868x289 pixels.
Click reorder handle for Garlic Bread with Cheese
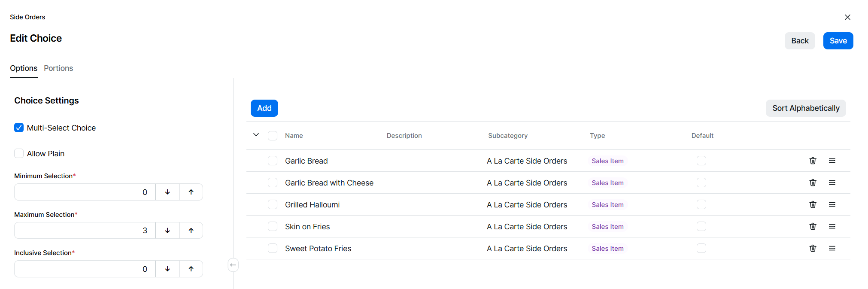pos(832,183)
